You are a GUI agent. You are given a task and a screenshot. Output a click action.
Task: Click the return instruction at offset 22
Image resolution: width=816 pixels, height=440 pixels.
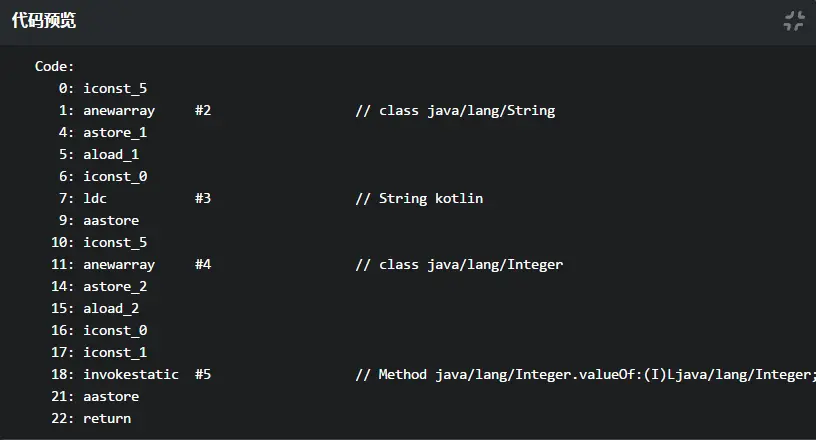pyautogui.click(x=107, y=419)
